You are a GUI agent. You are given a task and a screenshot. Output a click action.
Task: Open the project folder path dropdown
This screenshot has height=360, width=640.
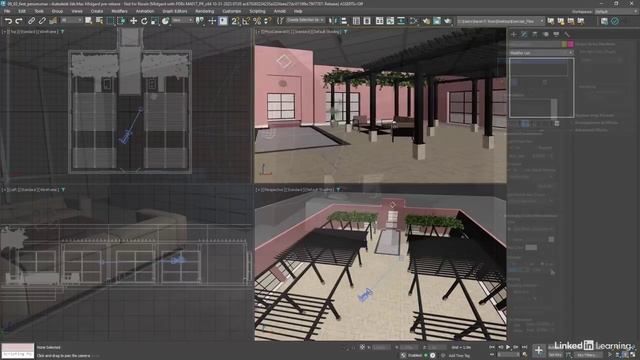(500, 20)
